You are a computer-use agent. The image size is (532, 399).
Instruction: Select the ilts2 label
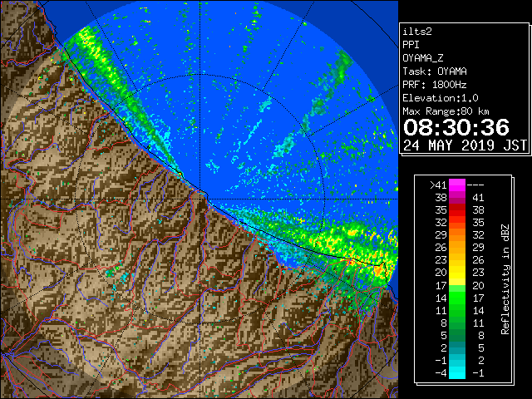coord(417,32)
